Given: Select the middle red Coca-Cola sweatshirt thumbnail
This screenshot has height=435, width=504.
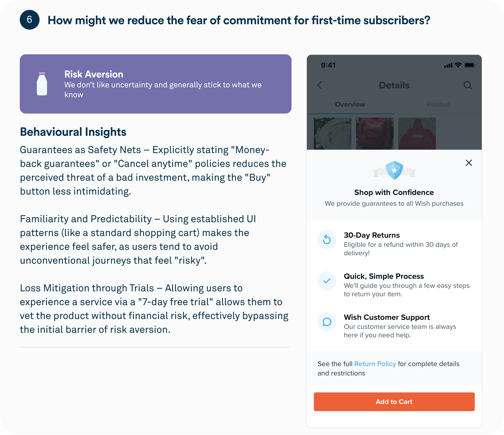Looking at the screenshot, I should tap(375, 133).
